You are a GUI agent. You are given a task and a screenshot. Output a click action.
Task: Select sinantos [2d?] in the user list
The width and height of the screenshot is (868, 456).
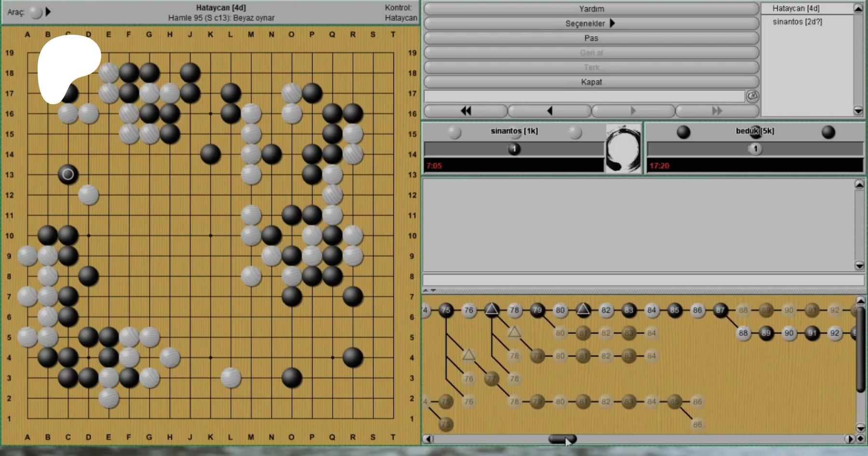797,22
